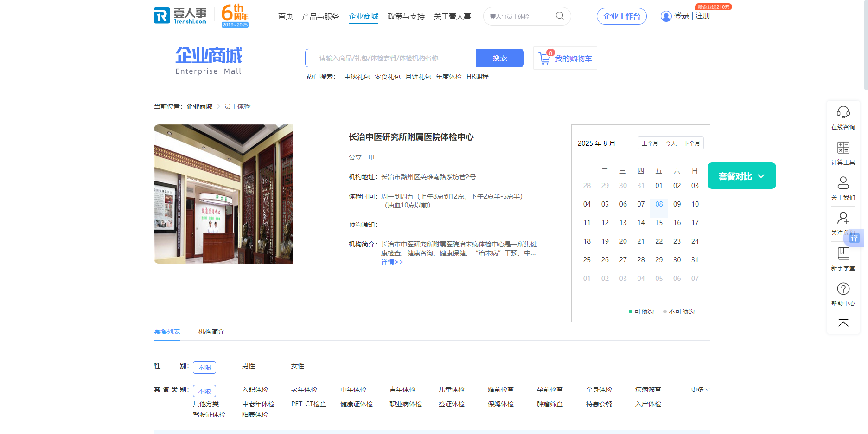Select date 22 in calendar
Image resolution: width=868 pixels, height=434 pixels.
[659, 241]
